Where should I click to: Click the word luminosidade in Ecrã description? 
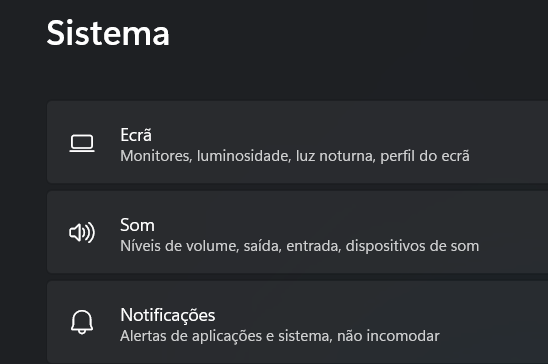[244, 156]
